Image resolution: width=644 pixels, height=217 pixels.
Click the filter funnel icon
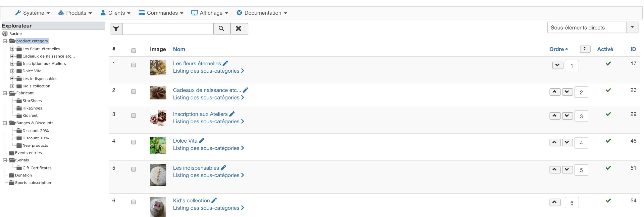[x=116, y=29]
